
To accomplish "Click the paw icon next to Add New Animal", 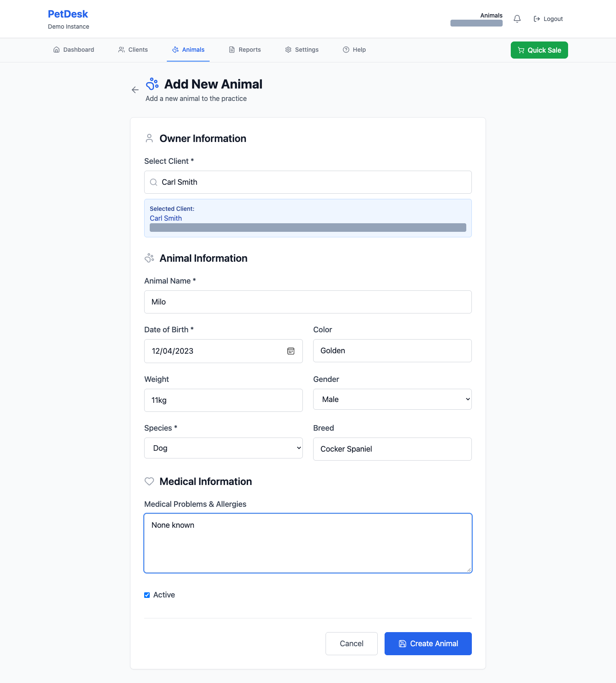I will click(x=152, y=84).
